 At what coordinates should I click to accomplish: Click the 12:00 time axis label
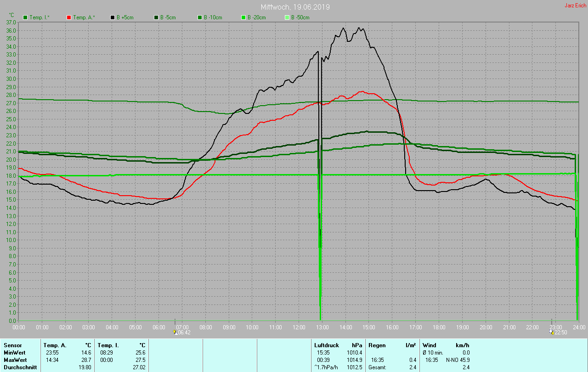point(299,327)
